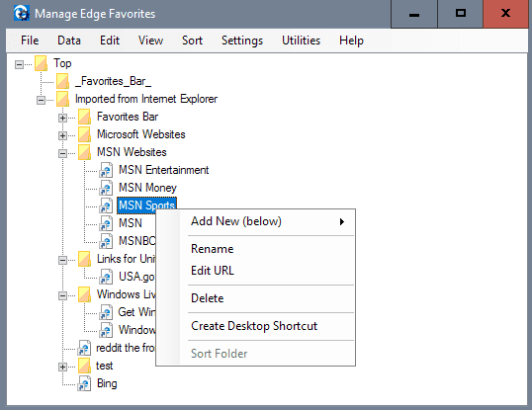Open the Data menu
The image size is (532, 410).
69,41
